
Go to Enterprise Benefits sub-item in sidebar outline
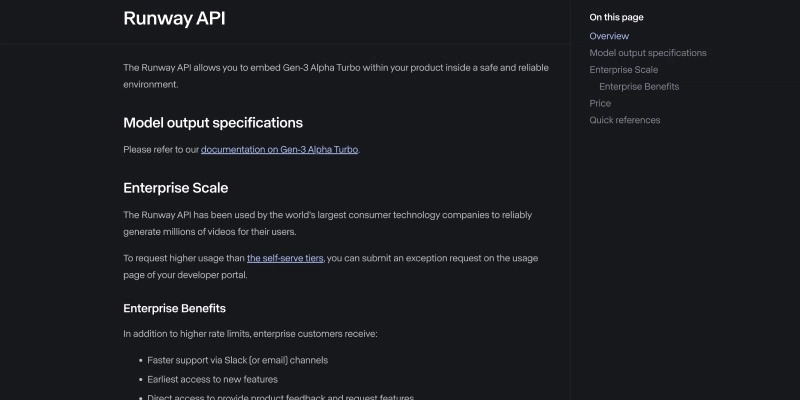pos(639,87)
